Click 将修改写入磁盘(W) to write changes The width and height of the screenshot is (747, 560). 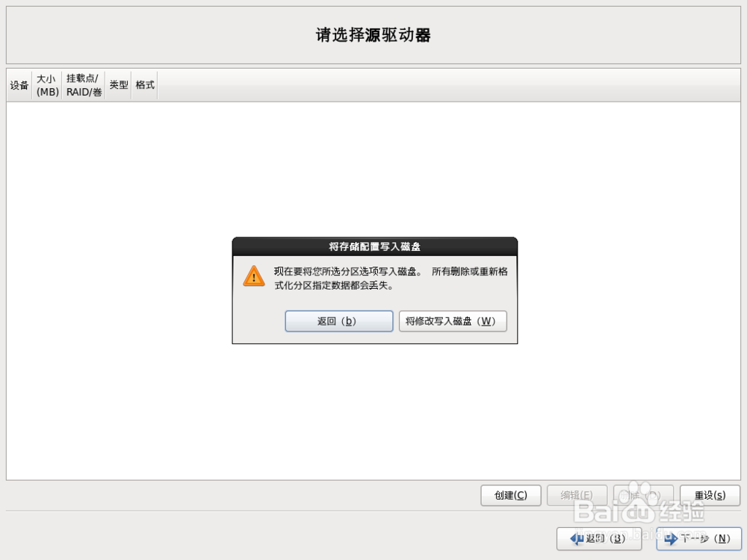pyautogui.click(x=453, y=321)
